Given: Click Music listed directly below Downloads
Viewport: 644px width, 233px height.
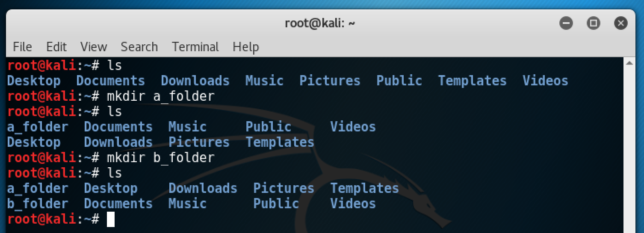Looking at the screenshot, I should tap(187, 204).
